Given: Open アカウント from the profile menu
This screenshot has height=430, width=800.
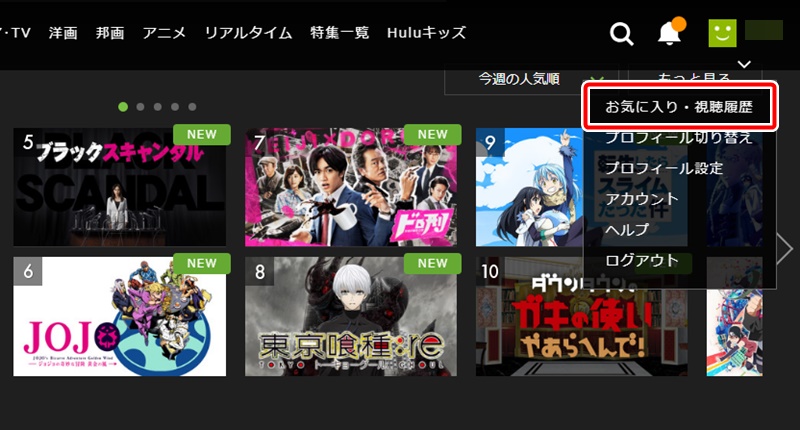Looking at the screenshot, I should tap(642, 199).
